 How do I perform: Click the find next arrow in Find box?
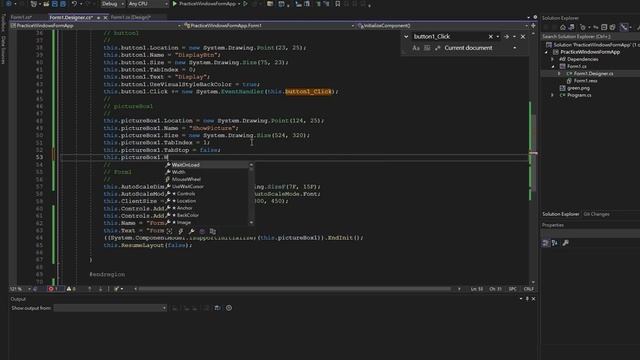coord(506,37)
